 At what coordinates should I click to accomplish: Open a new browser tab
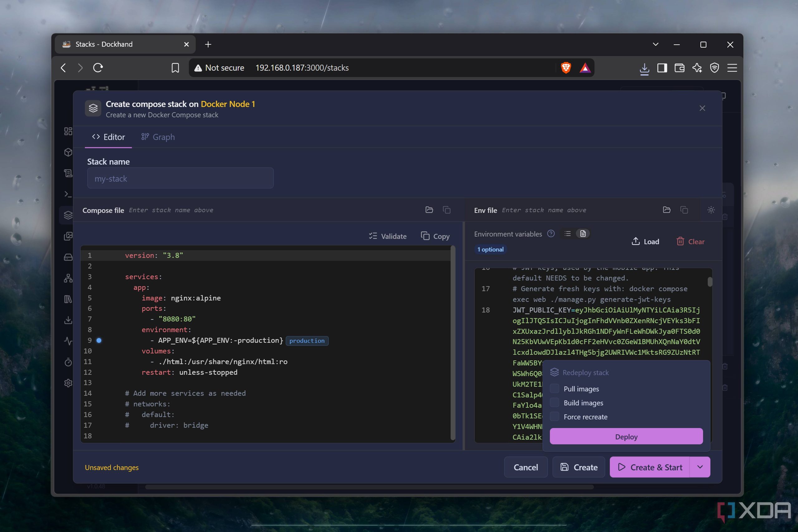click(208, 45)
